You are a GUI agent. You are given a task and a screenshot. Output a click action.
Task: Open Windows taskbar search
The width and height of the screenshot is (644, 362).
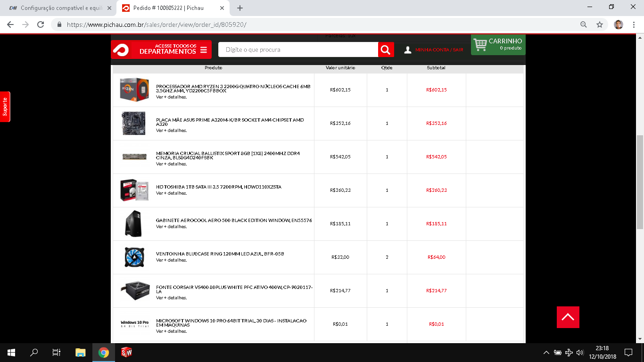point(34,352)
